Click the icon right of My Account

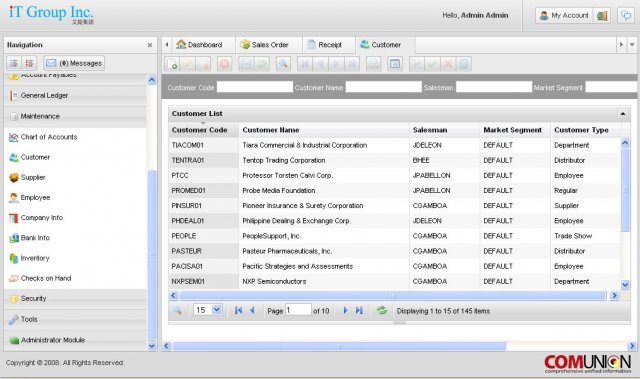[x=602, y=16]
